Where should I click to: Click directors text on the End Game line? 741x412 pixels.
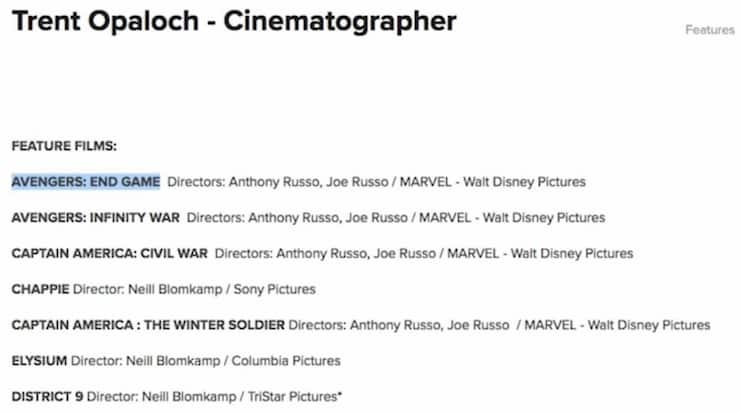coord(278,182)
